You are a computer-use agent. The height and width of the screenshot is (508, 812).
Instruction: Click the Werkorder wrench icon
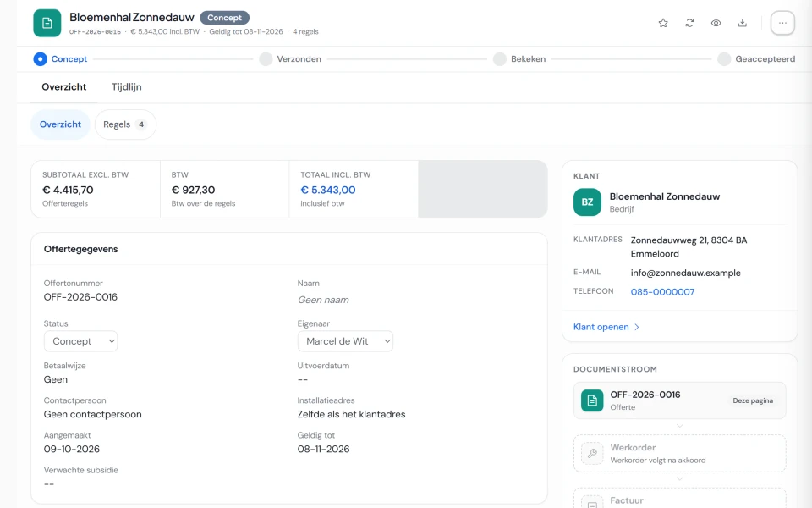point(592,453)
